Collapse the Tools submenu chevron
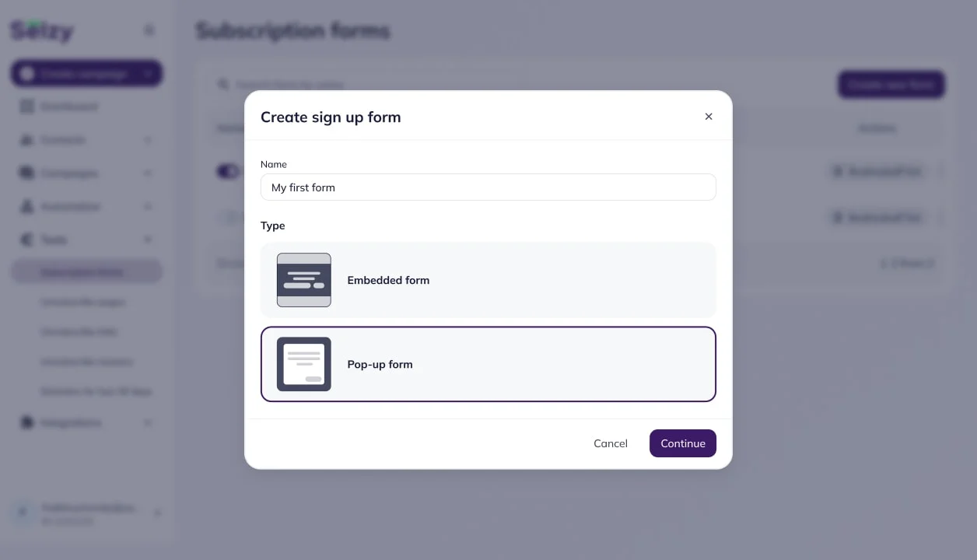The image size is (977, 560). [x=148, y=240]
